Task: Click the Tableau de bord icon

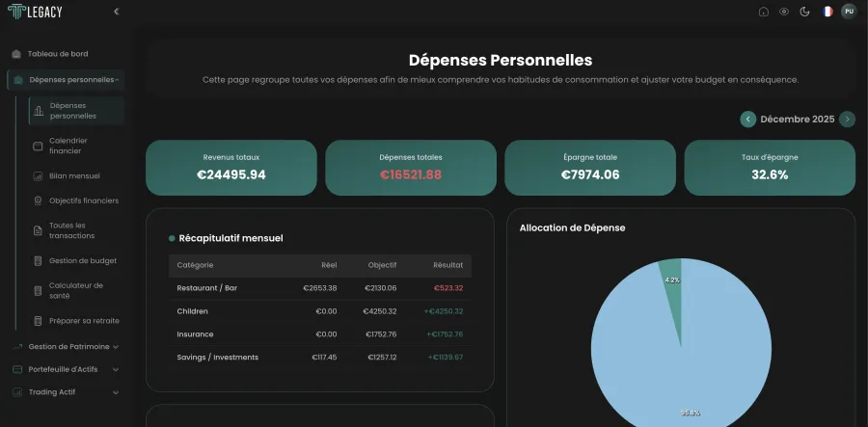Action: click(x=16, y=54)
